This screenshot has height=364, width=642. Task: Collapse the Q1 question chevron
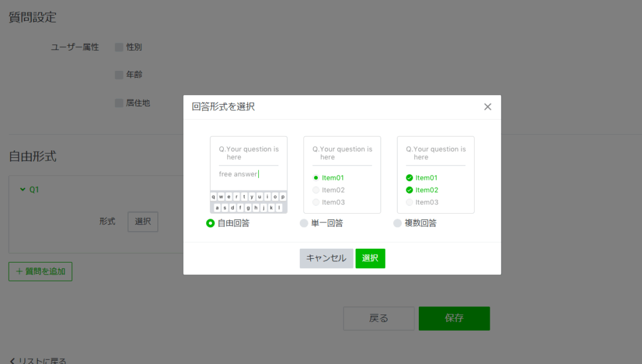23,189
